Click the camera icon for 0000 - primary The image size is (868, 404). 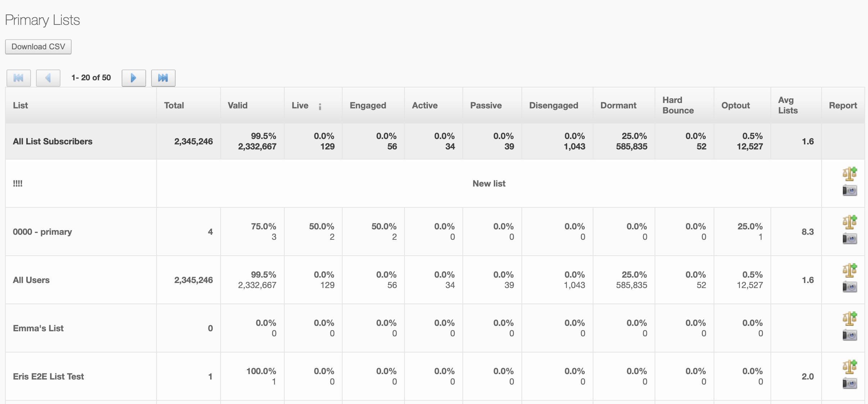849,238
